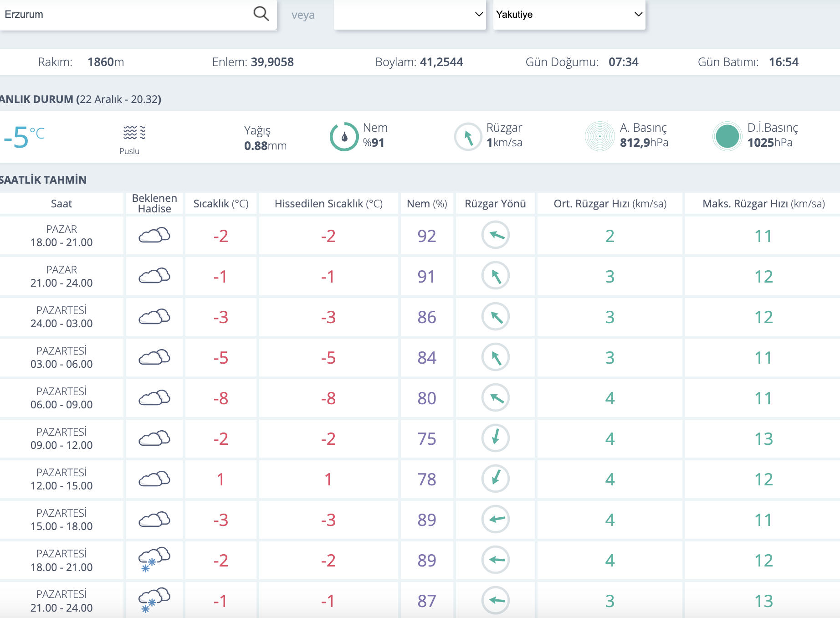The width and height of the screenshot is (840, 618).
Task: Click wind arrow for PAZAR 21.00 - 24.00
Action: pos(496,276)
